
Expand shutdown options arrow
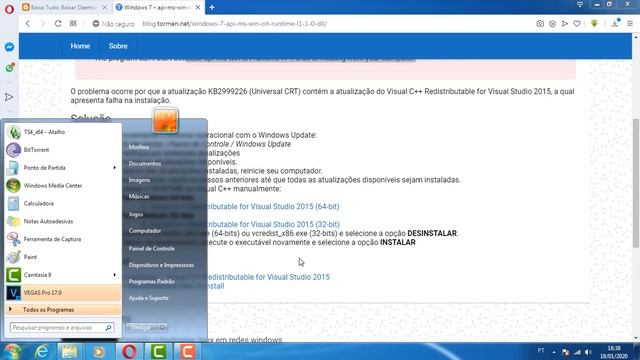tap(163, 327)
